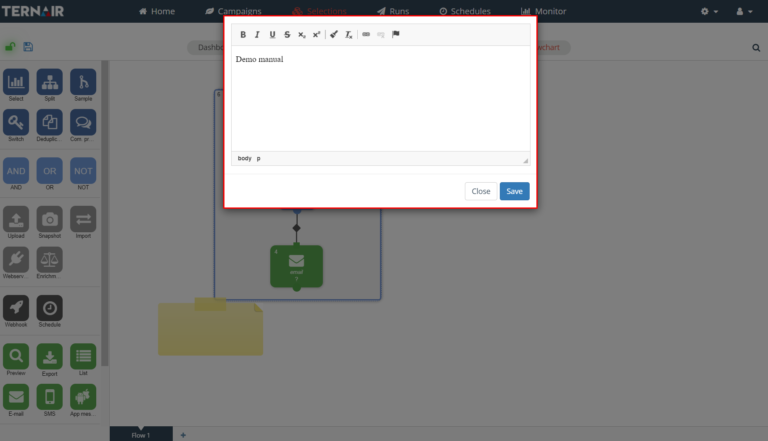Select the Schedule clock block

[x=49, y=308]
